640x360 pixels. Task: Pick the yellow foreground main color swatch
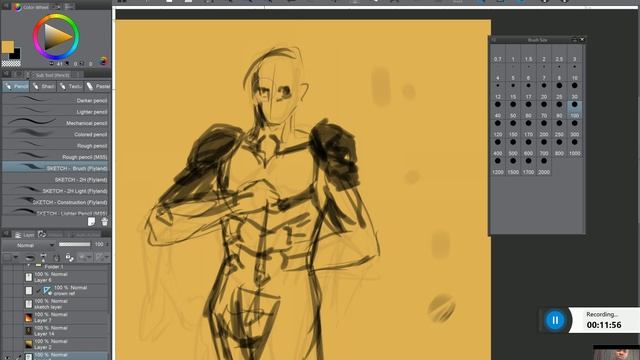coord(7,46)
